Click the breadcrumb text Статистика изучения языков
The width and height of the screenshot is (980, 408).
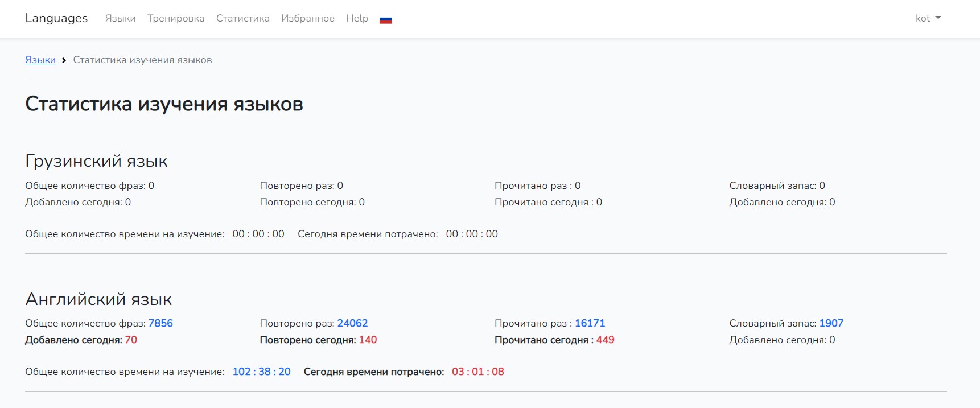pos(142,60)
